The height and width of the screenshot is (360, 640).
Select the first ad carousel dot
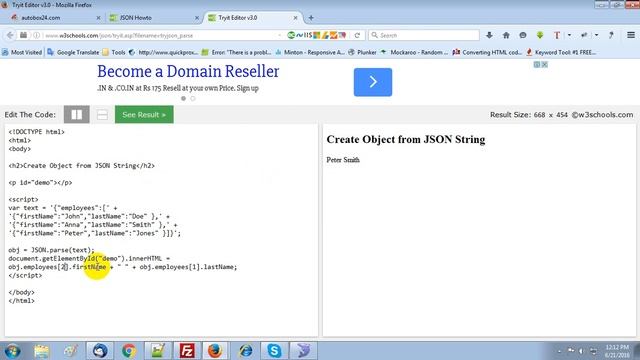183,98
